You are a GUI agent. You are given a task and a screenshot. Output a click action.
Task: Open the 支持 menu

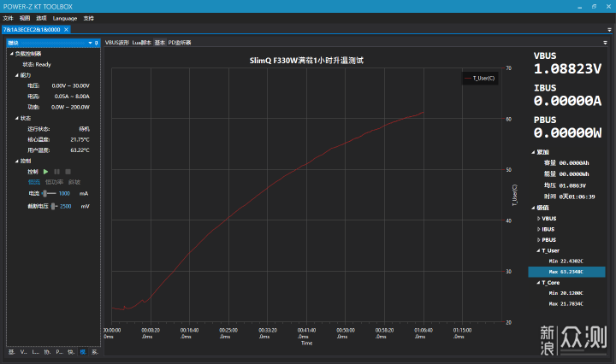(89, 18)
